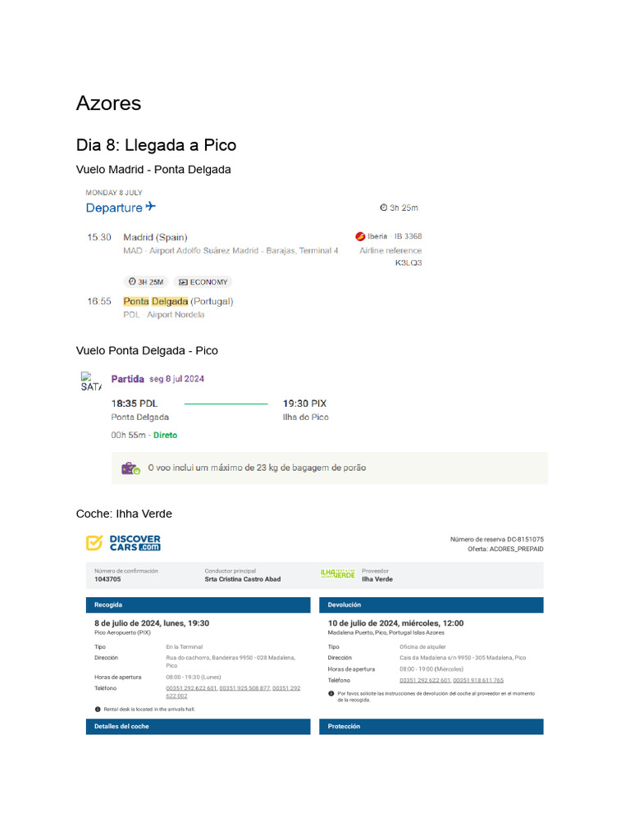
Task: Open return phone link 00351 918 611 765
Action: pos(478,680)
